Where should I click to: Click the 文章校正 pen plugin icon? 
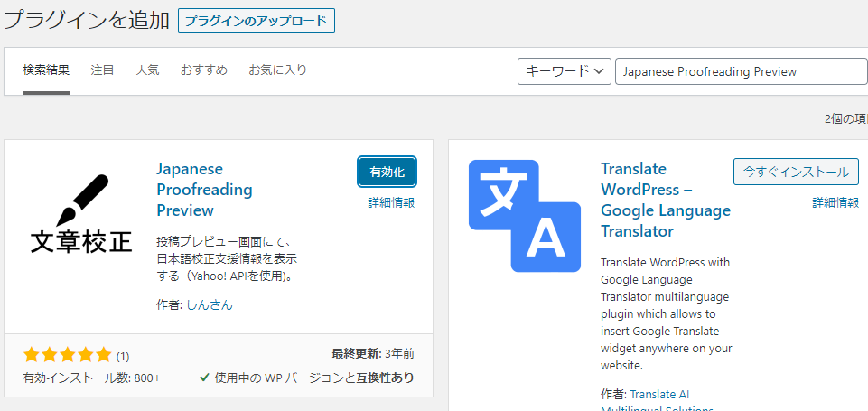pos(80,214)
